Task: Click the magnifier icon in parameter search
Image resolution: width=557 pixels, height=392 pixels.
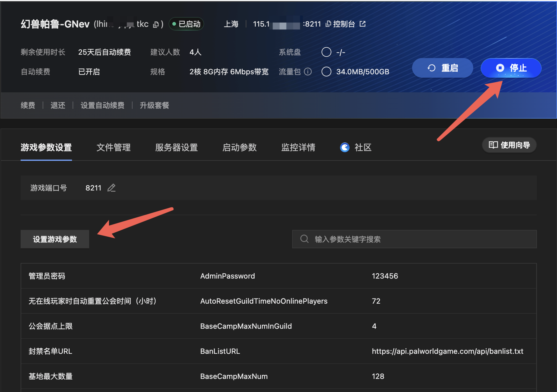Action: pos(304,239)
